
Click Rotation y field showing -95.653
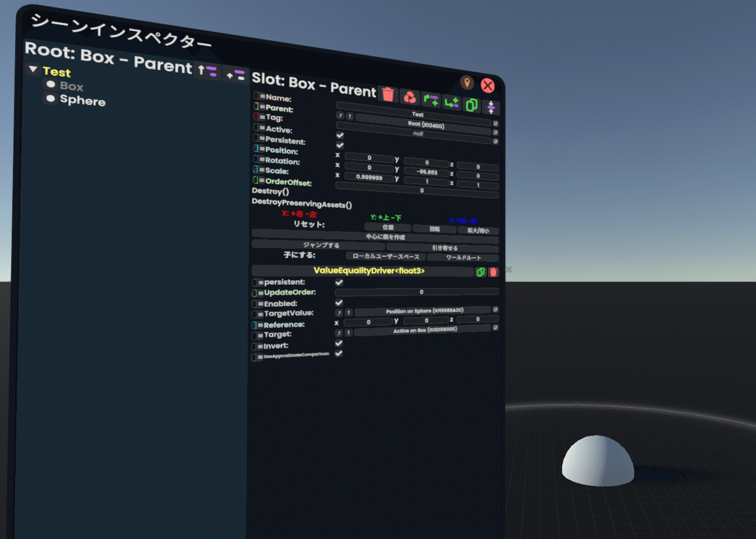[427, 172]
